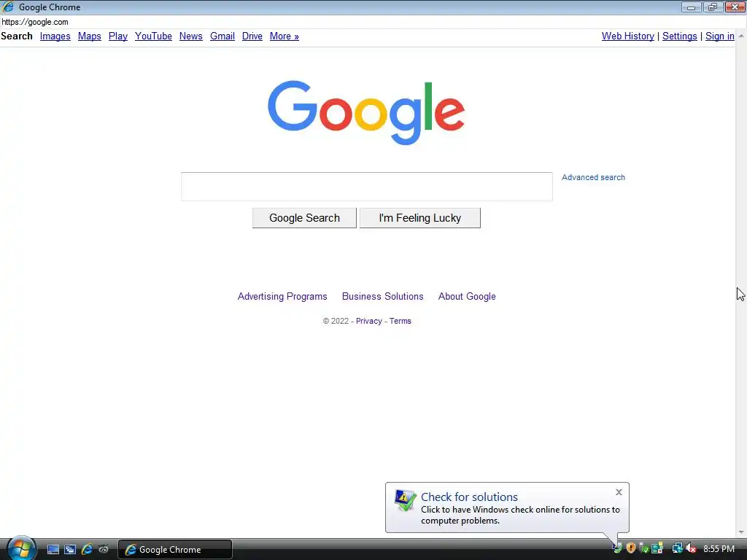Viewport: 747px width, 560px height.
Task: Open Maps link in top bar
Action: [x=90, y=36]
